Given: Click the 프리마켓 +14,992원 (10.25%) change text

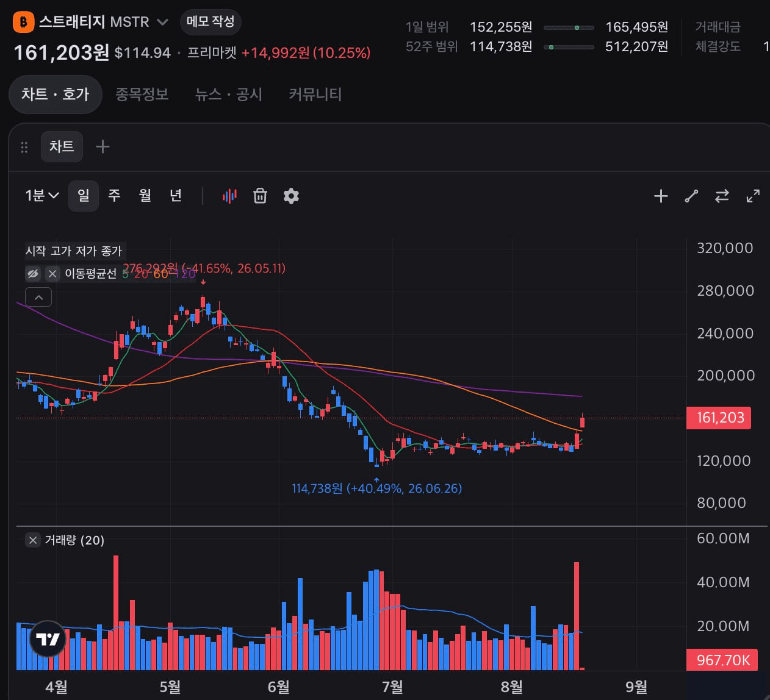Looking at the screenshot, I should pyautogui.click(x=279, y=53).
